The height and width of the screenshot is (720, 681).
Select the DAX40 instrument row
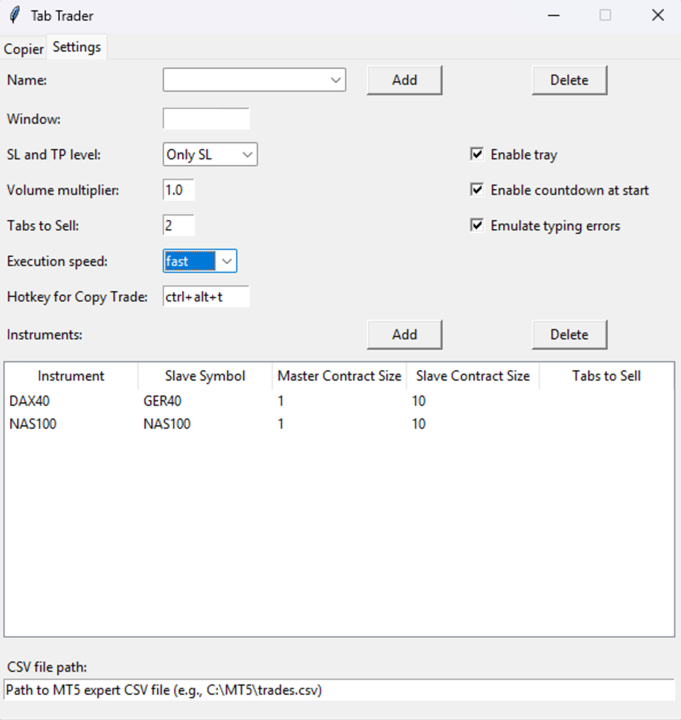[x=339, y=401]
